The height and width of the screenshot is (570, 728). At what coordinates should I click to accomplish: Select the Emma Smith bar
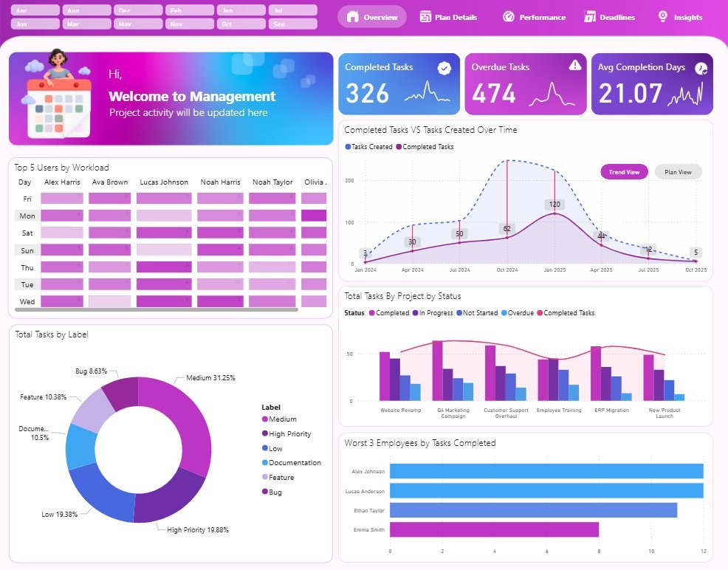(494, 529)
